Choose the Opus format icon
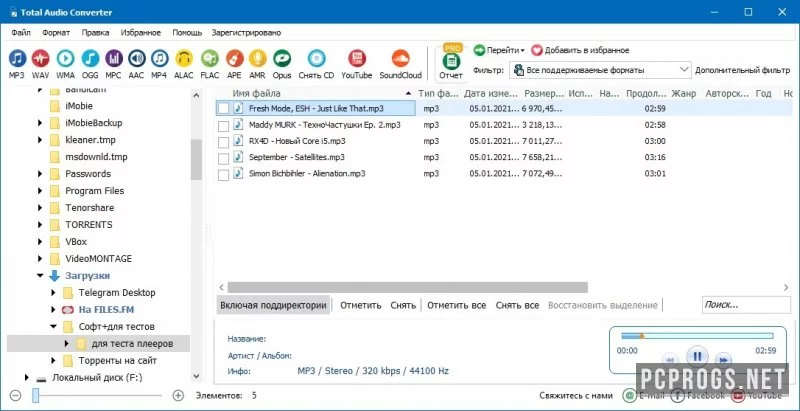 coord(282,59)
